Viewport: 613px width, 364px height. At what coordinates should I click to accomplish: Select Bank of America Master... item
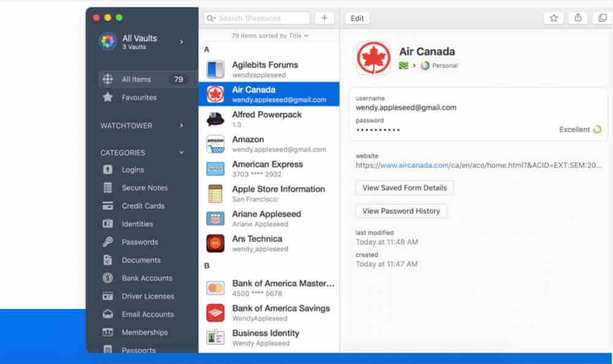coord(269,288)
